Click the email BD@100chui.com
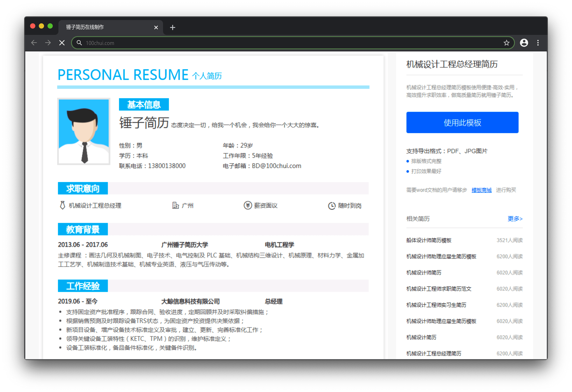 coord(276,166)
